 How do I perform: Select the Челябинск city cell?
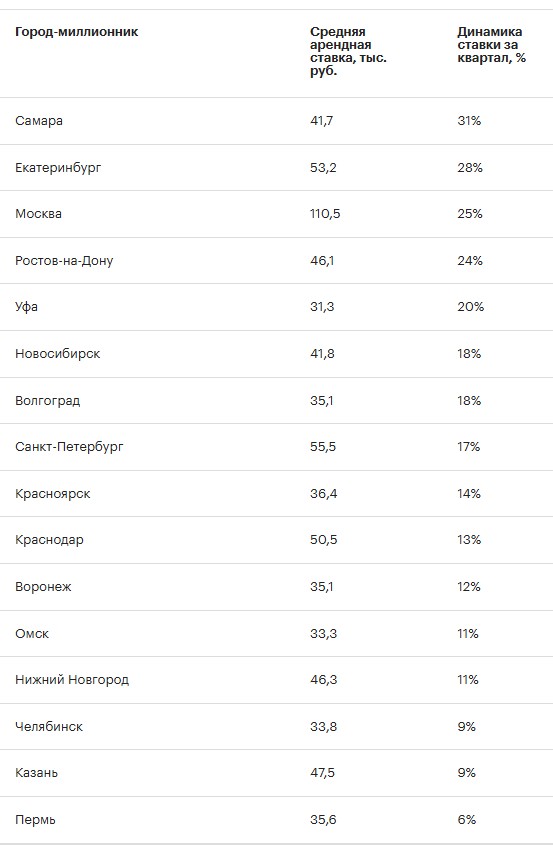coord(49,727)
